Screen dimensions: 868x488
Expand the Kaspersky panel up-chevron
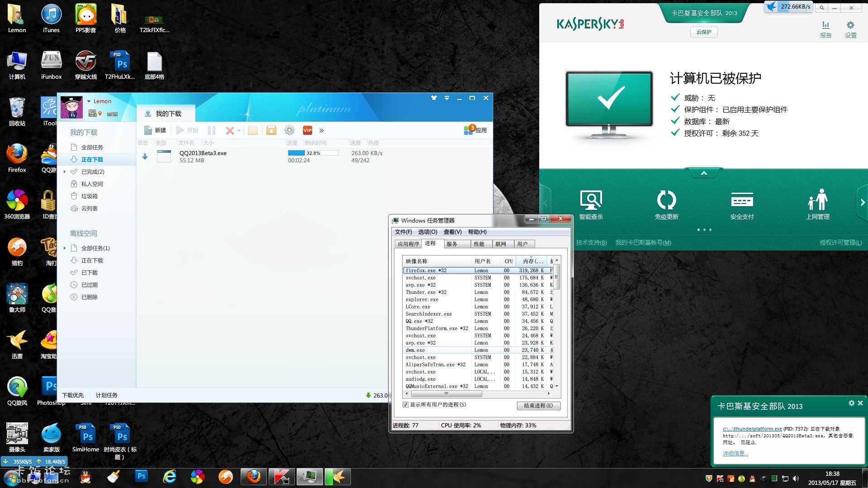704,173
